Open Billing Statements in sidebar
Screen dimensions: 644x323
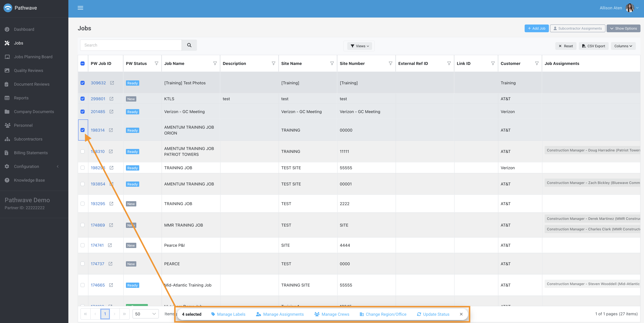point(31,153)
